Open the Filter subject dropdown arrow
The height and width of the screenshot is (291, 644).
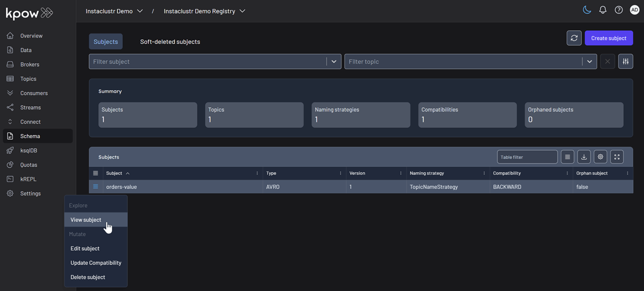pos(334,62)
